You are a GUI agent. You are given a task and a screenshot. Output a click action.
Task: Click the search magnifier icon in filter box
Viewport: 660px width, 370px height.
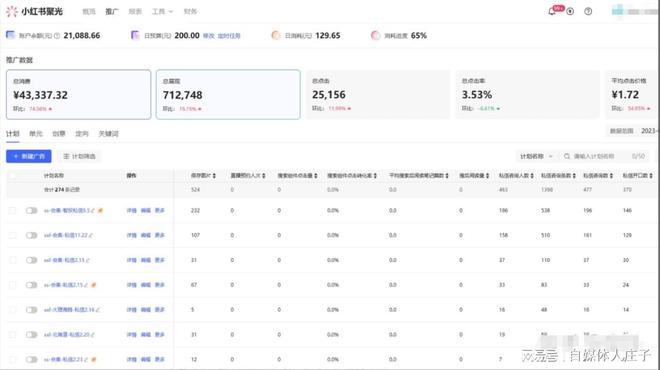tap(567, 156)
